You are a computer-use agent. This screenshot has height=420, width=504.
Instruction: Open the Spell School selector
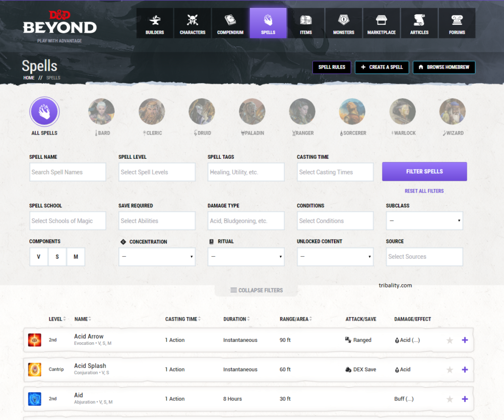(x=68, y=221)
